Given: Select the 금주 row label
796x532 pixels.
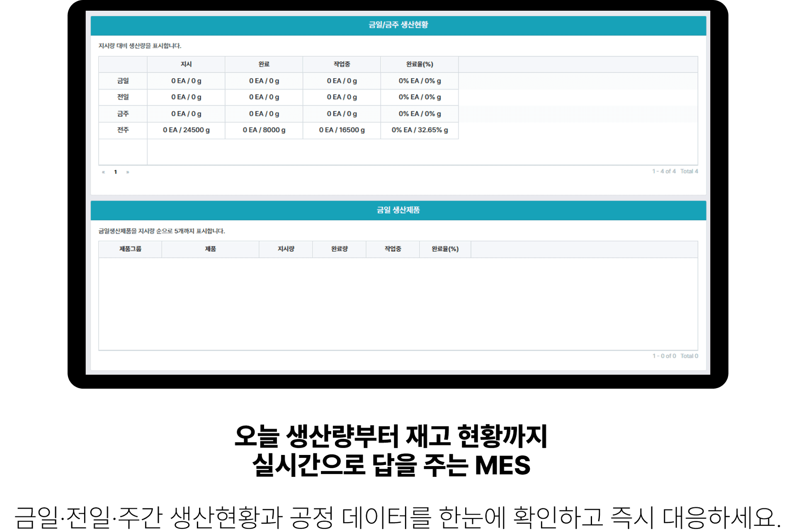Looking at the screenshot, I should [x=123, y=114].
